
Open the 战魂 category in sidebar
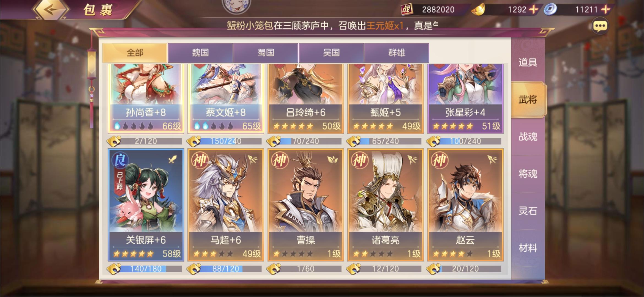tap(528, 137)
